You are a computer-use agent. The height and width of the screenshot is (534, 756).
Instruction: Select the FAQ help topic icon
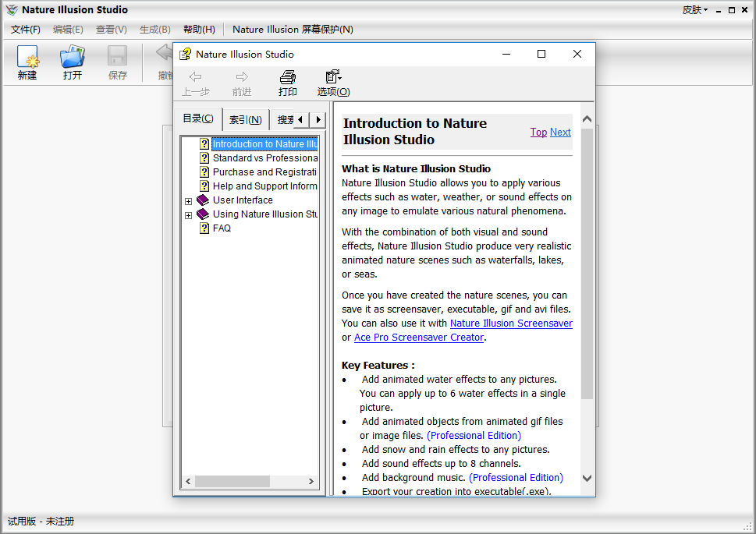click(204, 228)
